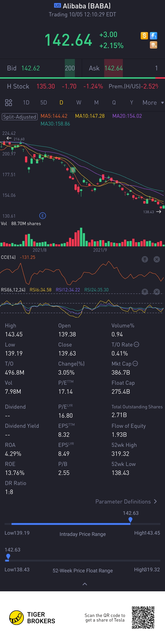This screenshot has width=165, height=644.
Task: Select the M monthly chart tab
Action: coord(96,102)
